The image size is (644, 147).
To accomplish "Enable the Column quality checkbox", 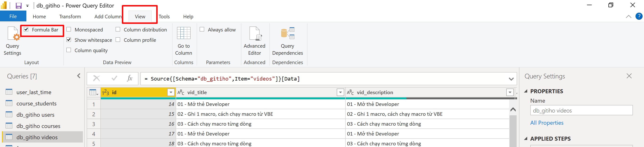I will [69, 50].
